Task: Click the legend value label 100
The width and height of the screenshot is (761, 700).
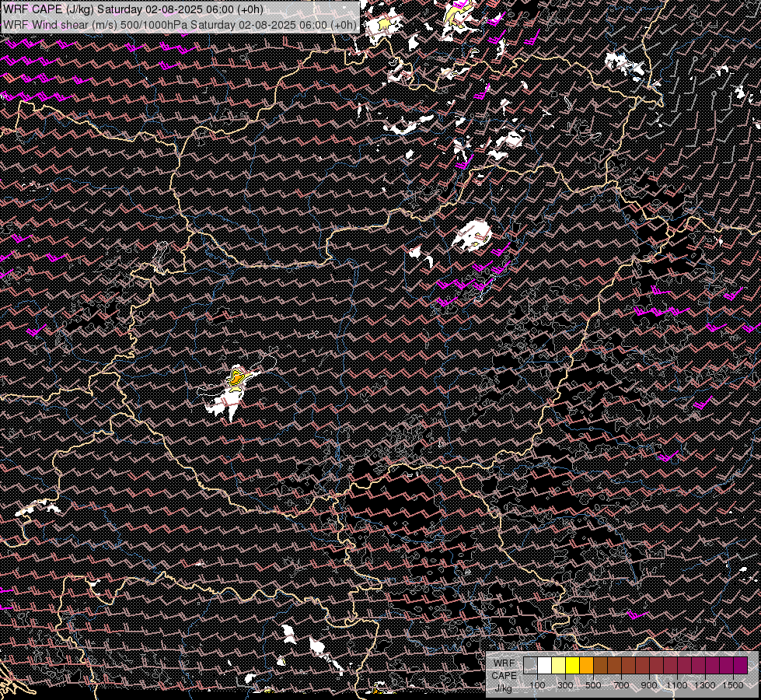Action: point(537,685)
